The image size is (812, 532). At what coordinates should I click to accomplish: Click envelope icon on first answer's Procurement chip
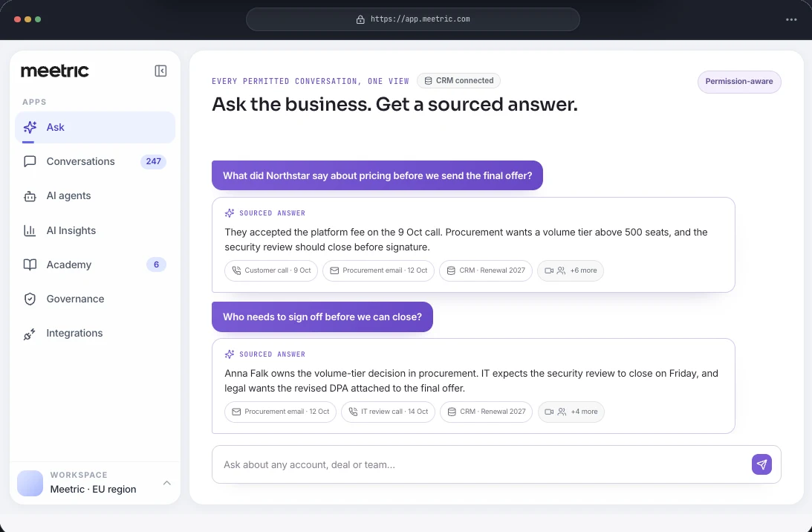point(334,270)
